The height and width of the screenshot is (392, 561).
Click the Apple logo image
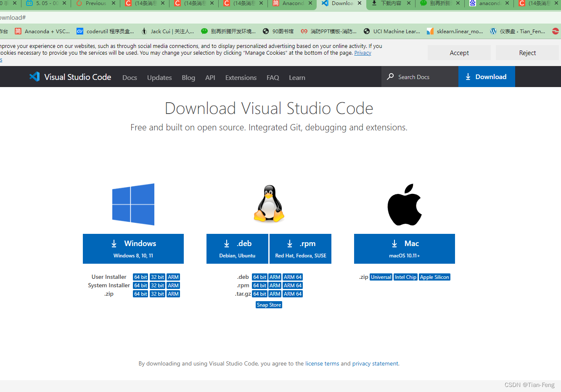tap(405, 204)
